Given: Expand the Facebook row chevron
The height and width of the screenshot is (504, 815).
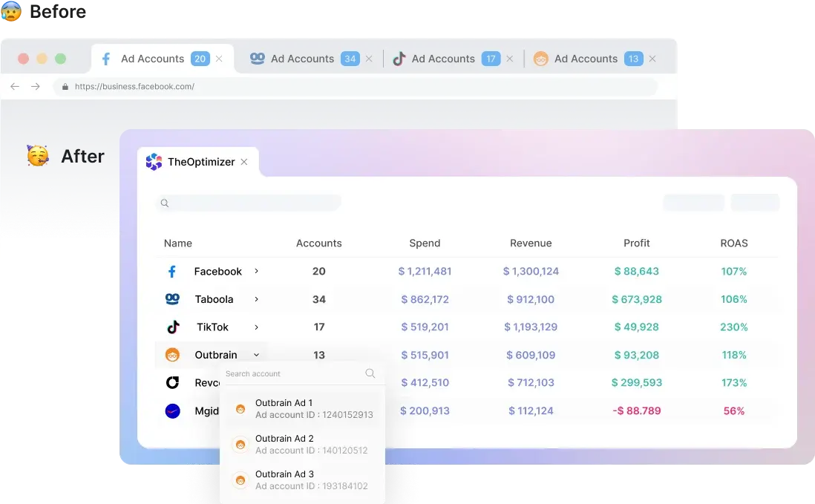Looking at the screenshot, I should 256,271.
